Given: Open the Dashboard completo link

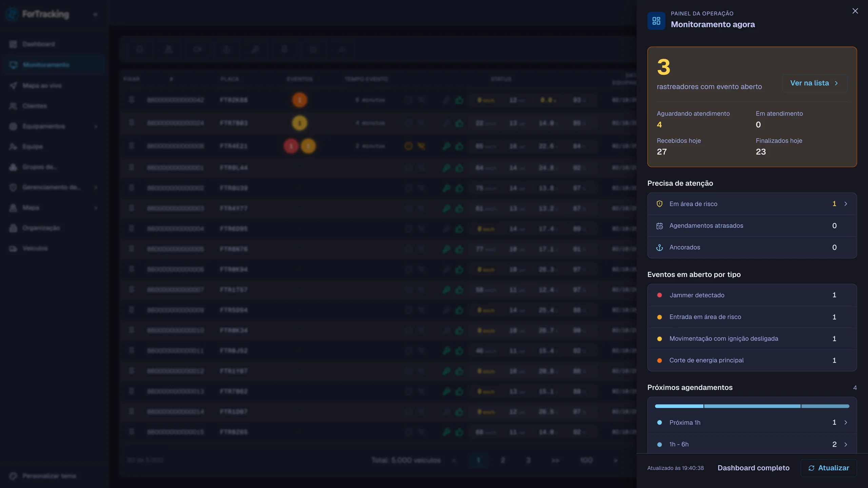Looking at the screenshot, I should (x=753, y=468).
